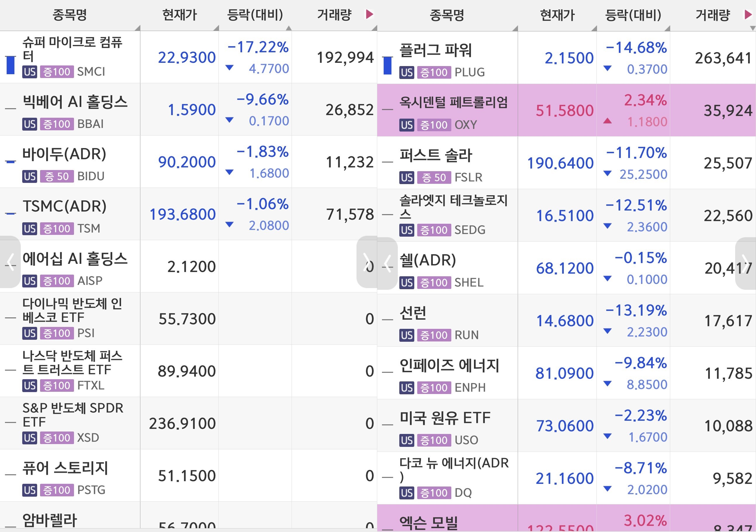Click TSM price 193.6800

pos(182,214)
